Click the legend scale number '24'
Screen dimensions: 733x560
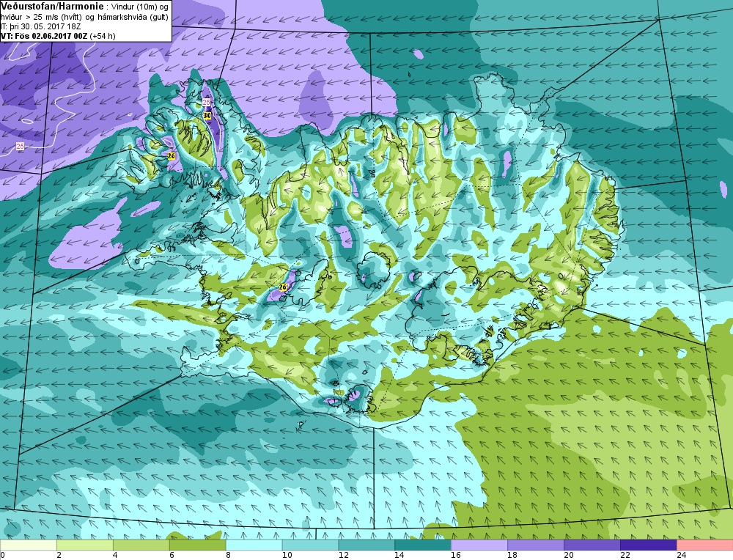coord(681,555)
